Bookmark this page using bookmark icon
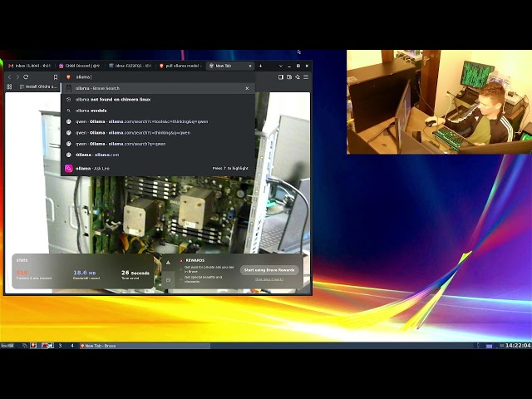 56,77
